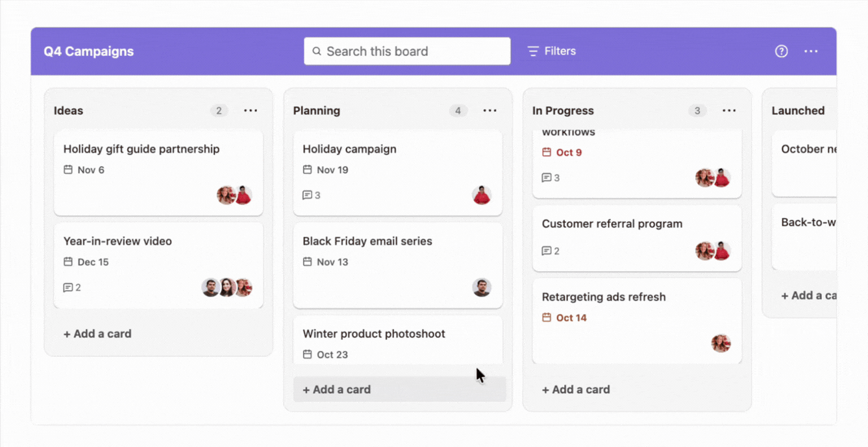Open the help question mark icon
This screenshot has width=868, height=447.
click(x=781, y=51)
